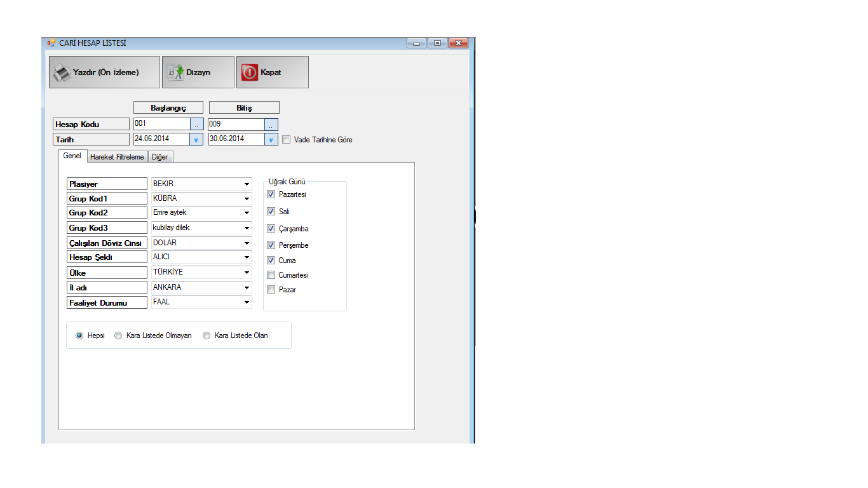The image size is (868, 488).
Task: Click the Hesap Şekli label
Action: 107,257
